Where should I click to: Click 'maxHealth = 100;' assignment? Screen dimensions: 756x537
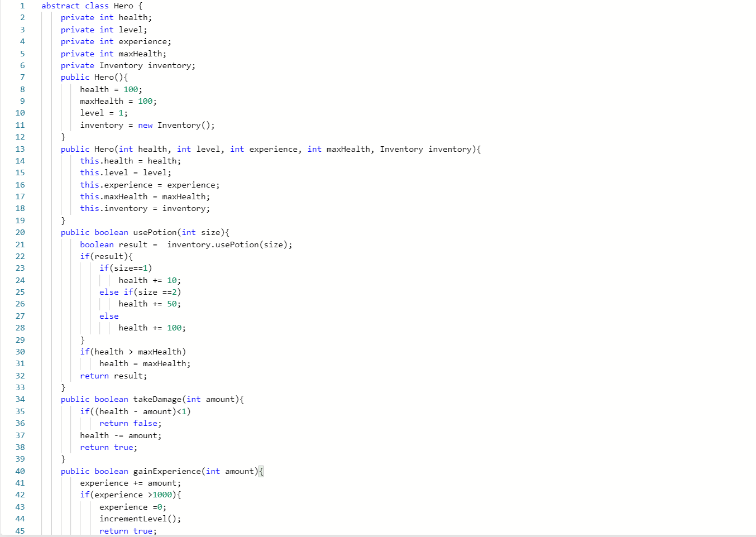click(118, 101)
